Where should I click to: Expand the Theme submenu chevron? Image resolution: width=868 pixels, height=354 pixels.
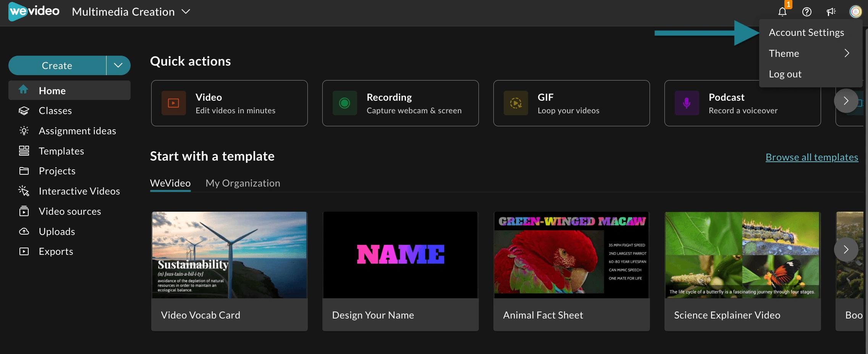click(847, 53)
